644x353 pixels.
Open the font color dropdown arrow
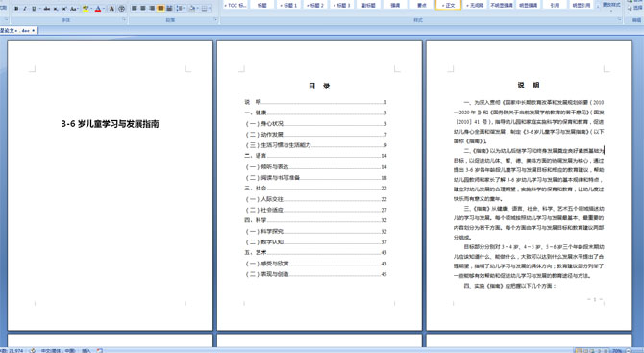pyautogui.click(x=104, y=9)
